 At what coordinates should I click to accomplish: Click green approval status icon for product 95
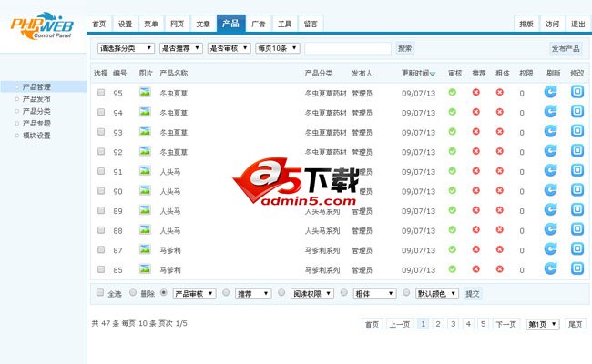click(453, 92)
